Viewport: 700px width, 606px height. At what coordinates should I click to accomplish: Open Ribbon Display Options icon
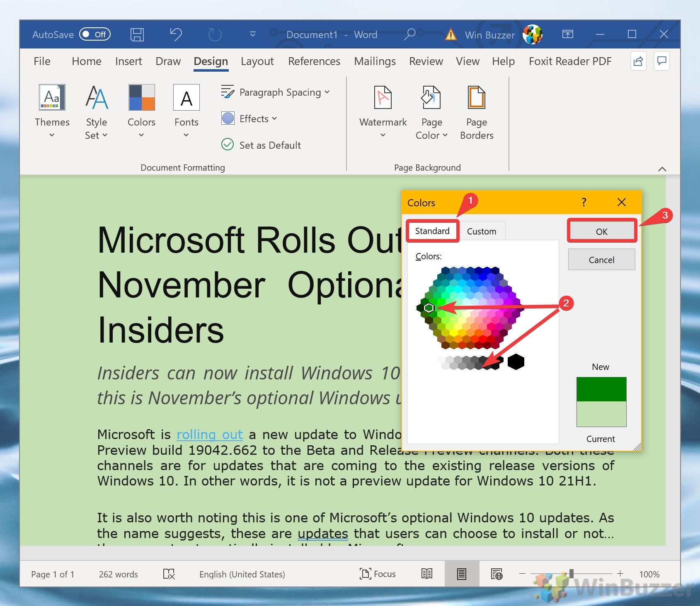pos(568,34)
